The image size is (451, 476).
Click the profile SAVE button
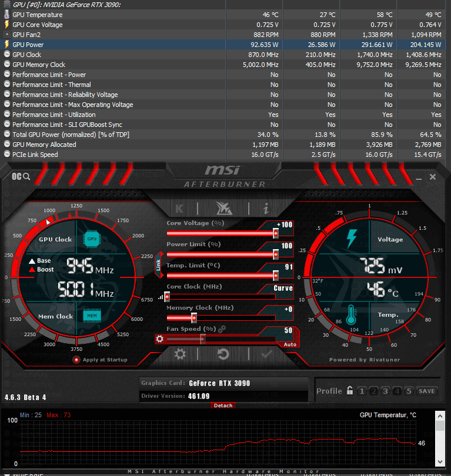[427, 391]
